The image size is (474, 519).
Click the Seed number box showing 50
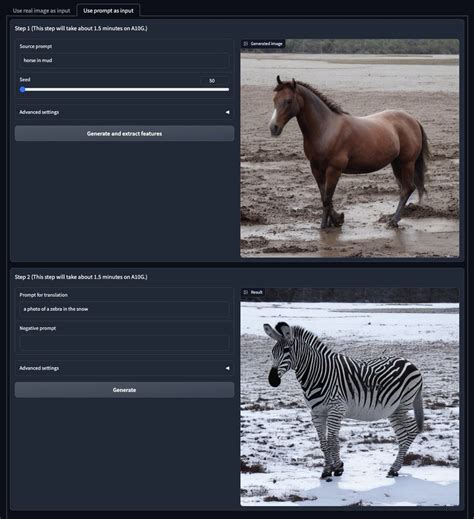[214, 81]
